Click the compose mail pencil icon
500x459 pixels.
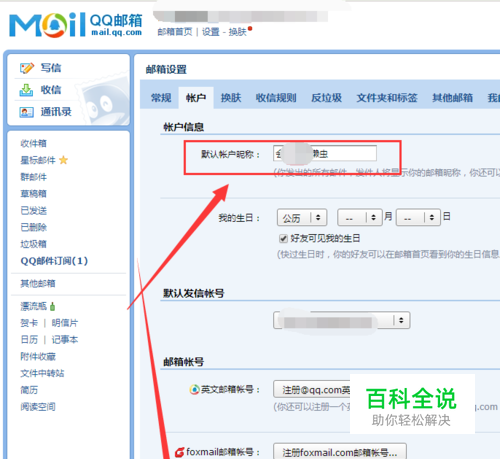27,68
